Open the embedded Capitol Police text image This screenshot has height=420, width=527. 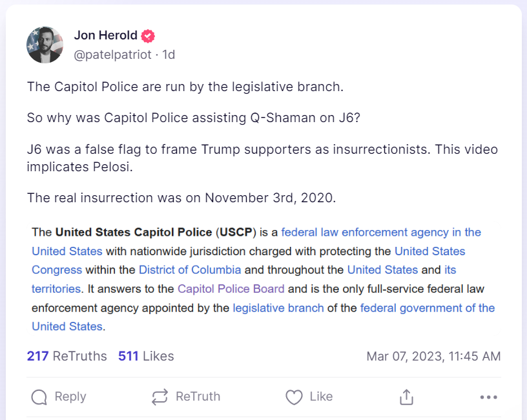click(x=263, y=279)
